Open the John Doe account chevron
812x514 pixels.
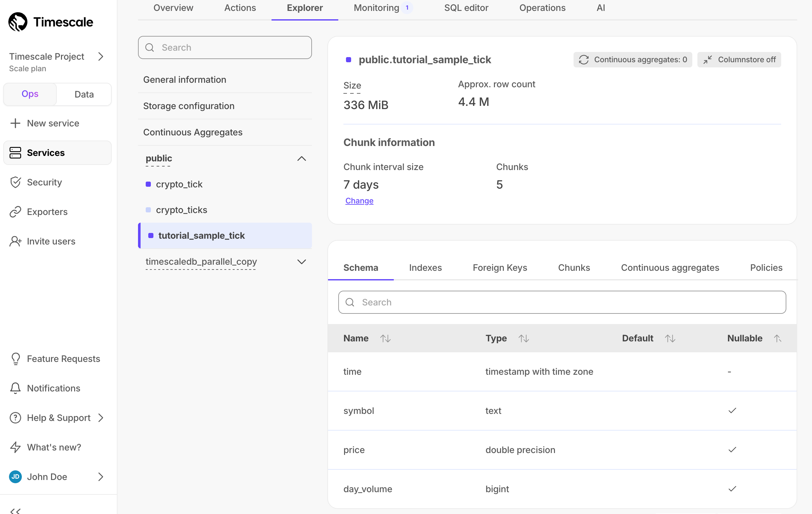pyautogui.click(x=100, y=476)
